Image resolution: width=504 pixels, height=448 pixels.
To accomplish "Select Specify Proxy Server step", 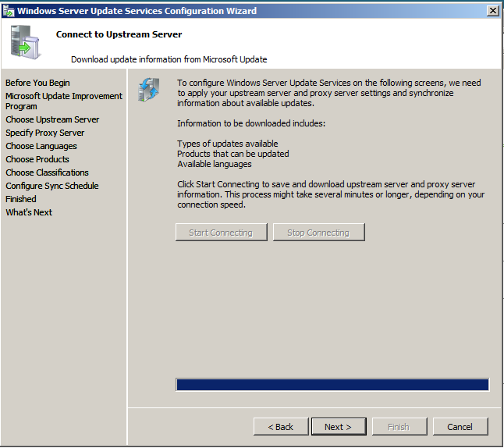I will 45,133.
